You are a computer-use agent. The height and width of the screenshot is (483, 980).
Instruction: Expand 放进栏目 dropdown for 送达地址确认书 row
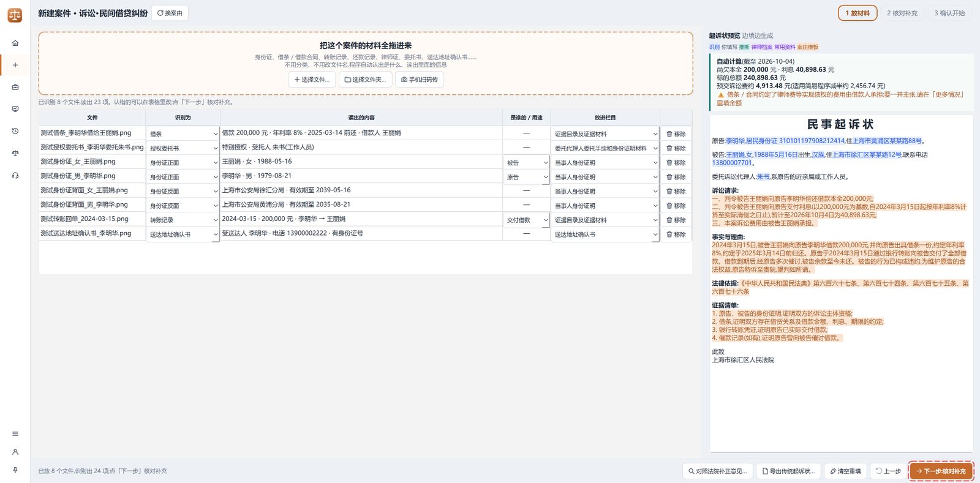click(x=605, y=234)
